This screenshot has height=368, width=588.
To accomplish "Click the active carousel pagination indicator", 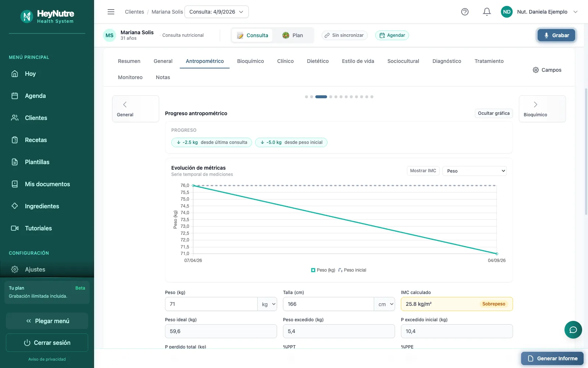I will [321, 97].
